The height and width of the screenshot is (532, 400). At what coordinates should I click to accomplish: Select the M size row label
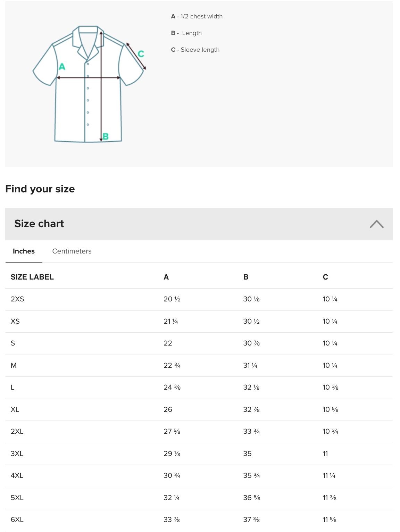click(x=14, y=365)
